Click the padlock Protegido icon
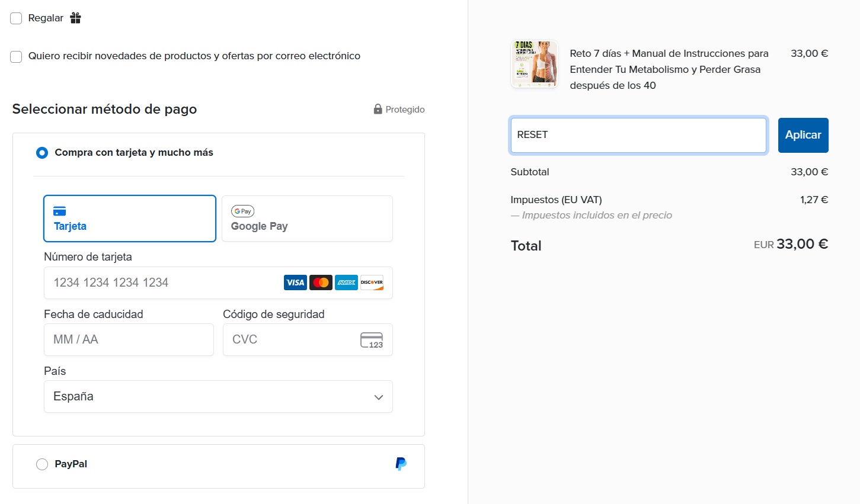This screenshot has width=860, height=504. point(378,109)
